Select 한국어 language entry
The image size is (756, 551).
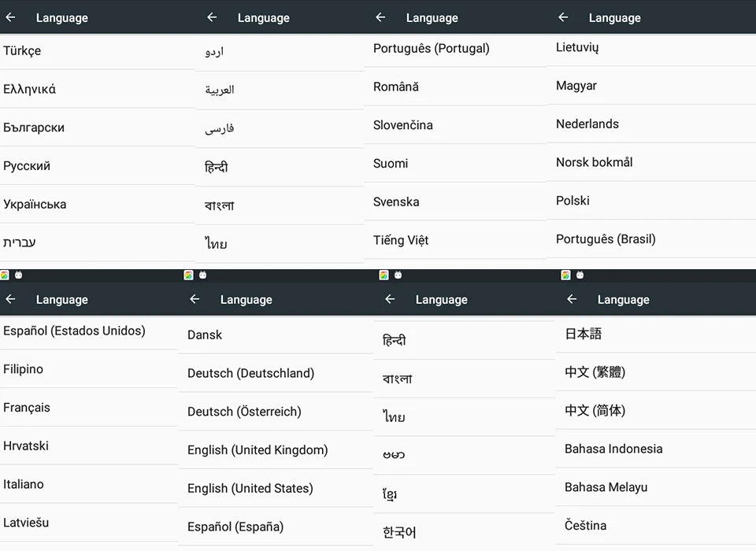point(399,533)
